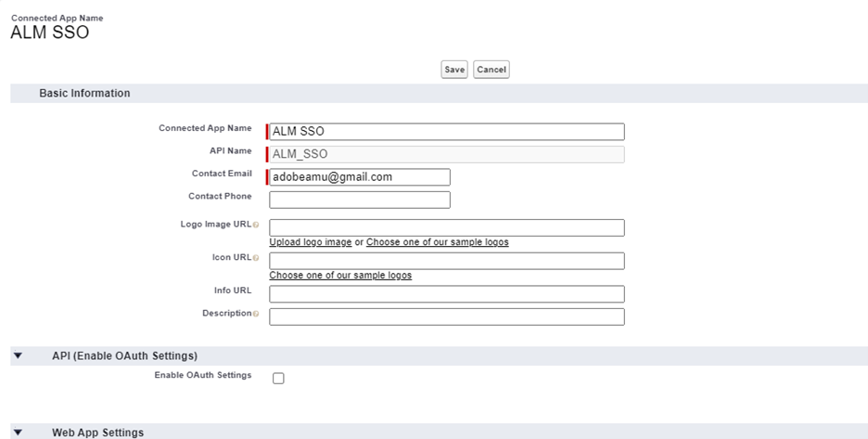Image resolution: width=868 pixels, height=439 pixels.
Task: Click the Basic Information section header
Action: pos(84,94)
